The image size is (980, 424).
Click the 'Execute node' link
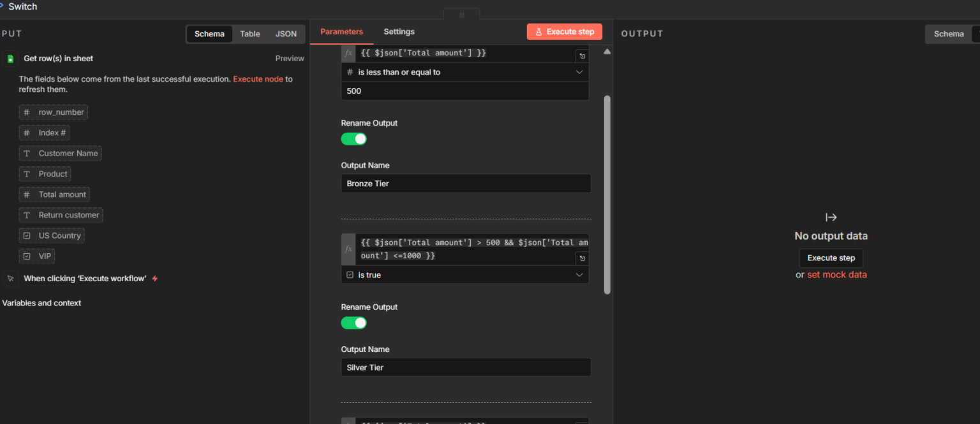[258, 79]
